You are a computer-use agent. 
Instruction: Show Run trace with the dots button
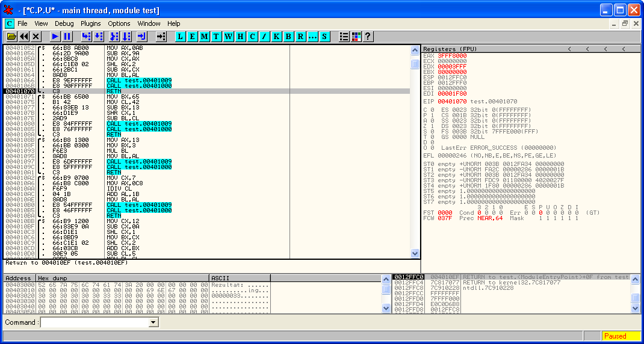312,37
